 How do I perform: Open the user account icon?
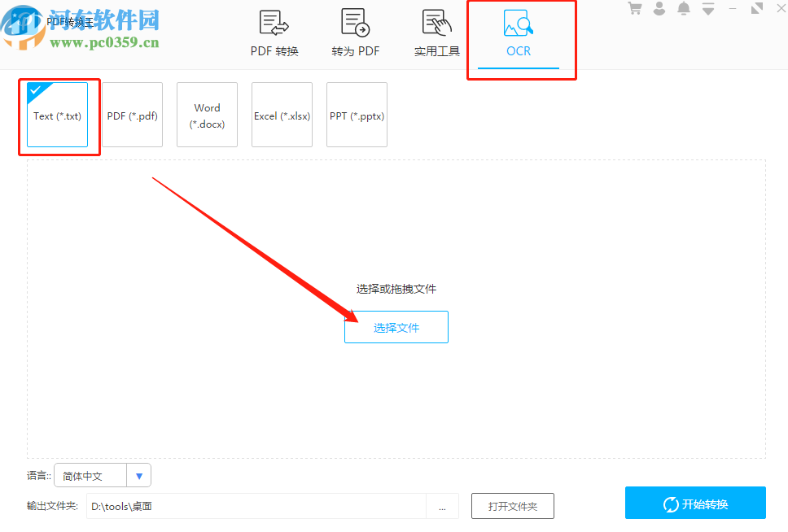click(659, 8)
